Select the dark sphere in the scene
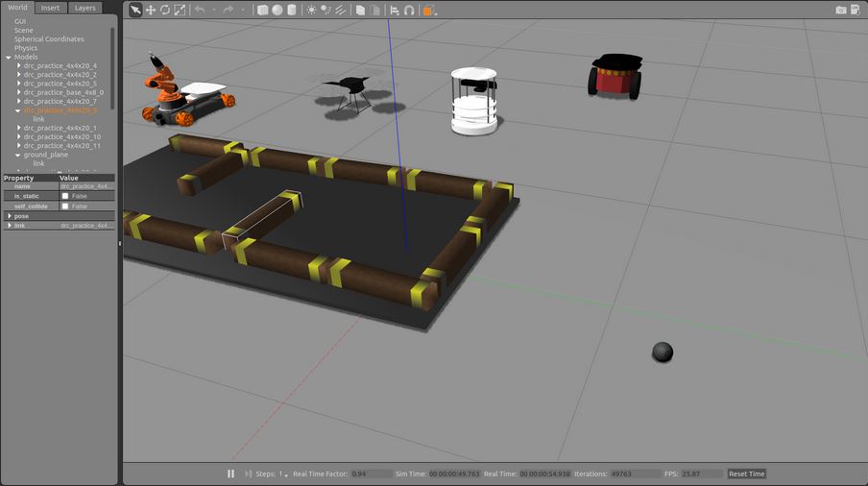This screenshot has width=868, height=486. tap(663, 352)
